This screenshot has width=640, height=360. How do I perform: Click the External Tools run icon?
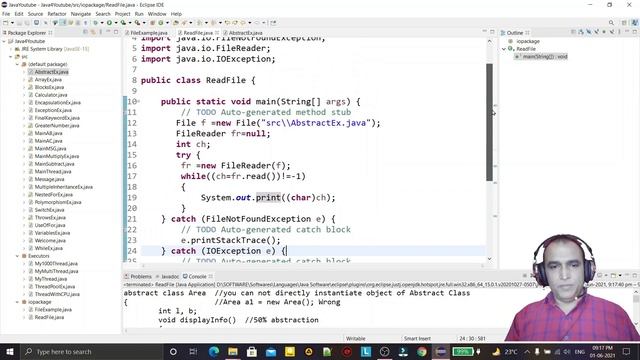point(137,23)
